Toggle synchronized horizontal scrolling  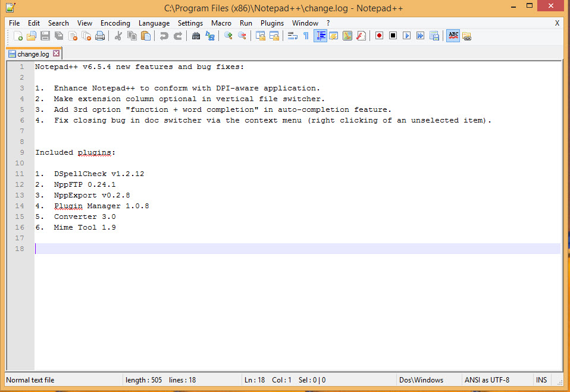tap(274, 36)
